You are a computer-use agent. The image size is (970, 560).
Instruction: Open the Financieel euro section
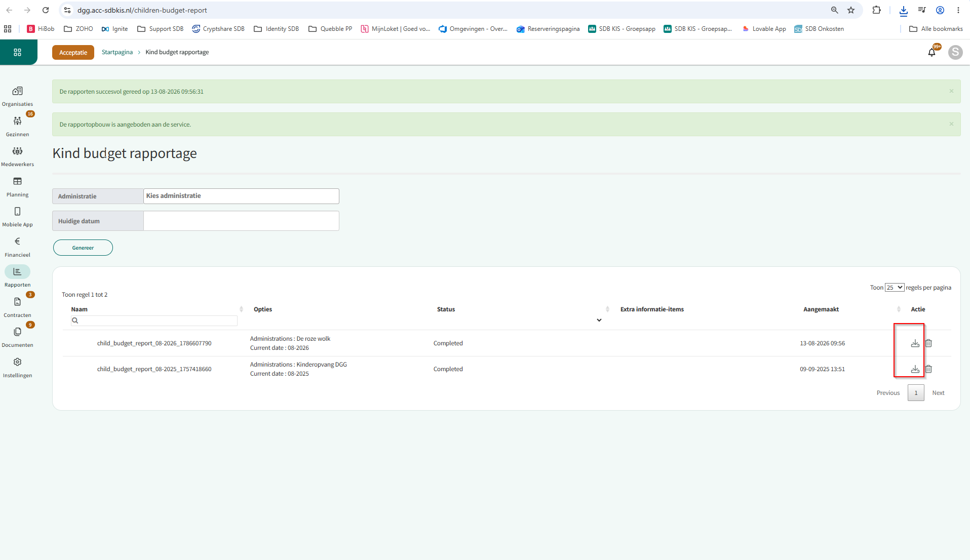17,246
